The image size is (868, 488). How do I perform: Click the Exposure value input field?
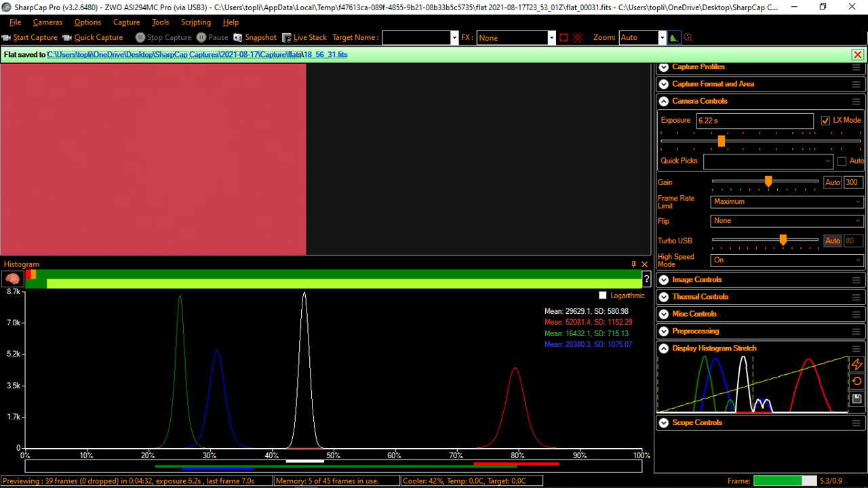[755, 121]
